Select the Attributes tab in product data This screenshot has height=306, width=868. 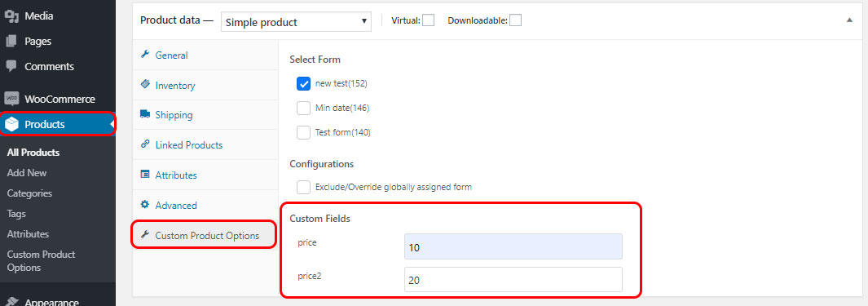176,175
